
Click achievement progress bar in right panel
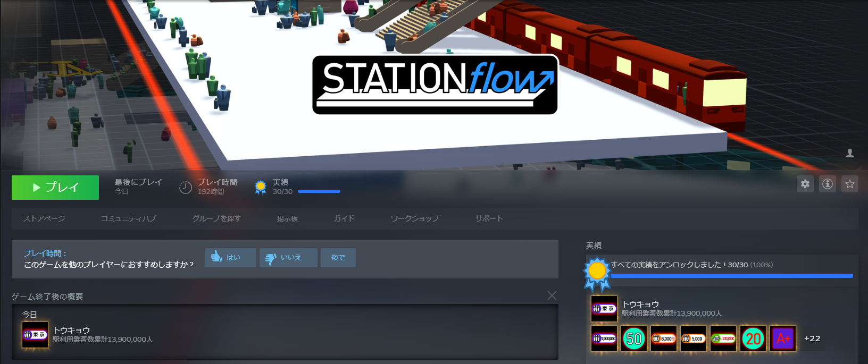pyautogui.click(x=732, y=276)
